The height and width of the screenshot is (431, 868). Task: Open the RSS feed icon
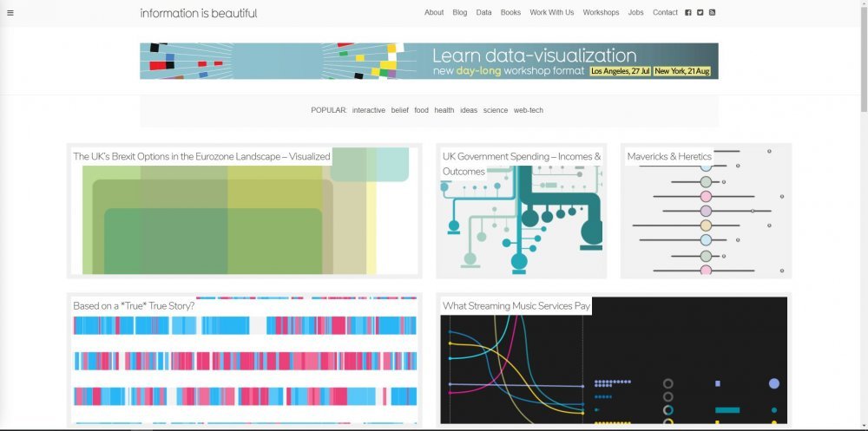713,13
